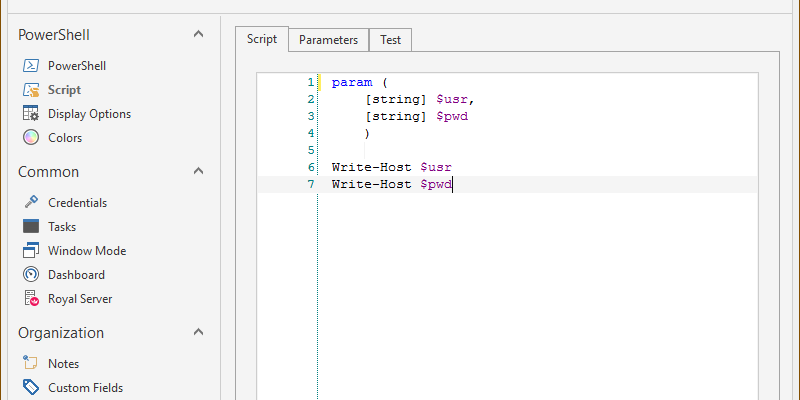Click the Colors palette icon
The height and width of the screenshot is (400, 800).
[30, 138]
